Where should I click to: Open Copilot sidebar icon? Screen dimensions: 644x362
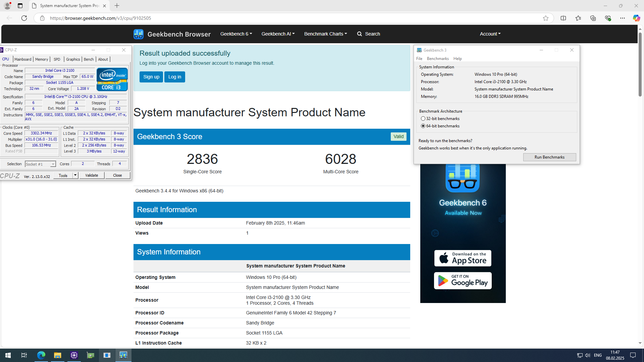636,18
